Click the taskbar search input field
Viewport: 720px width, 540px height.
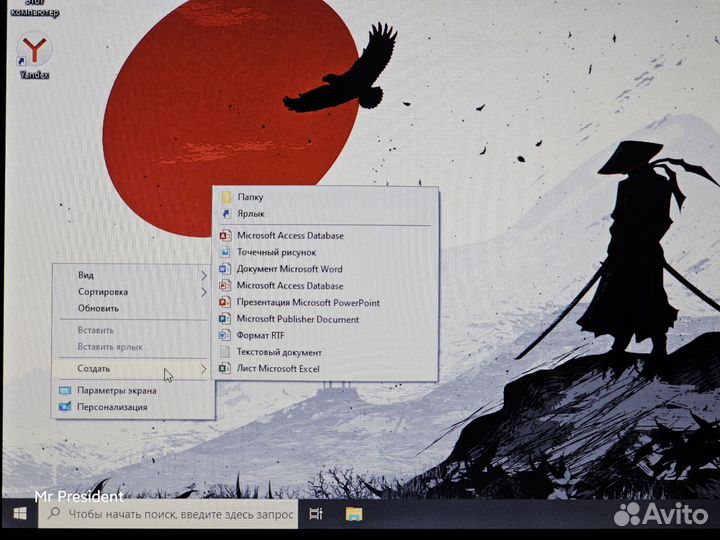pyautogui.click(x=168, y=514)
